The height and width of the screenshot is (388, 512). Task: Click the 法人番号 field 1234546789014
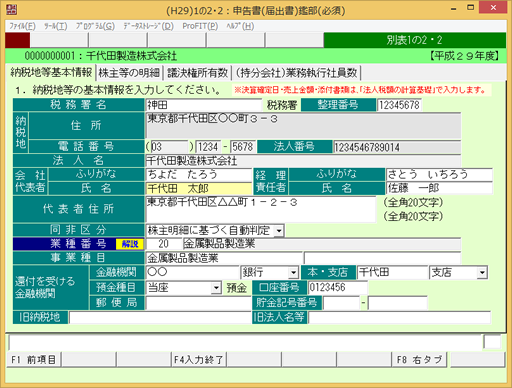click(x=397, y=147)
